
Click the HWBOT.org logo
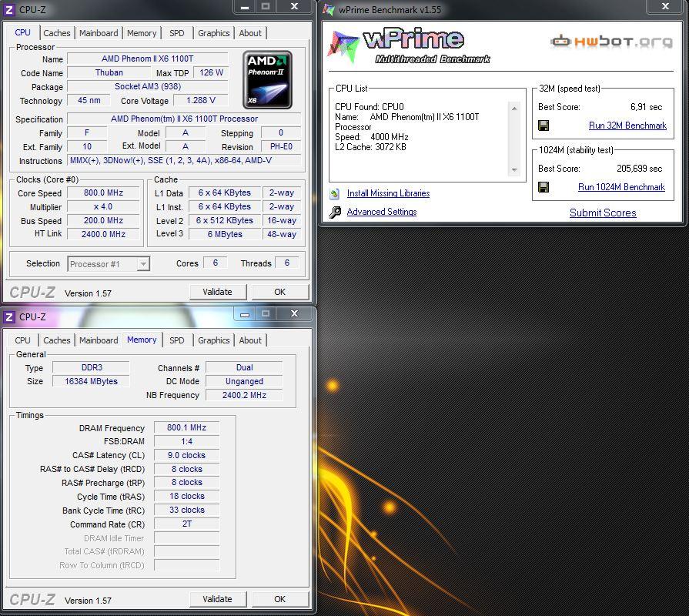[x=611, y=42]
